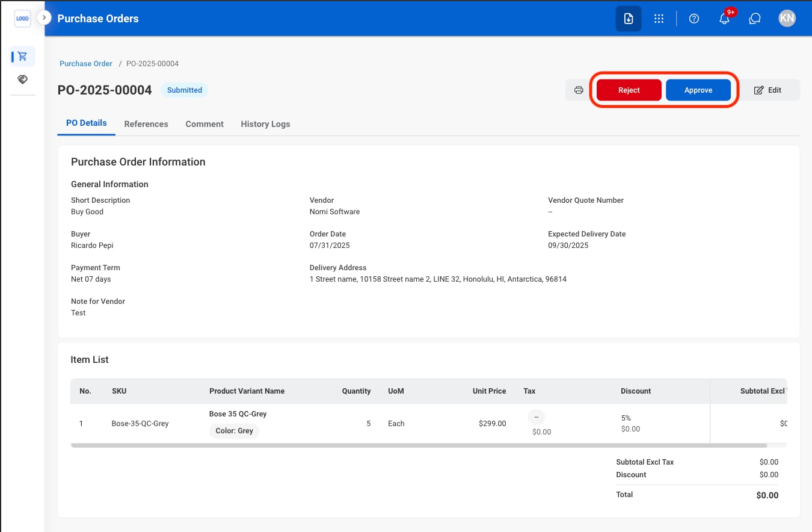Screen dimensions: 812x532
Task: Click the Total $0.00 amount
Action: click(x=767, y=496)
